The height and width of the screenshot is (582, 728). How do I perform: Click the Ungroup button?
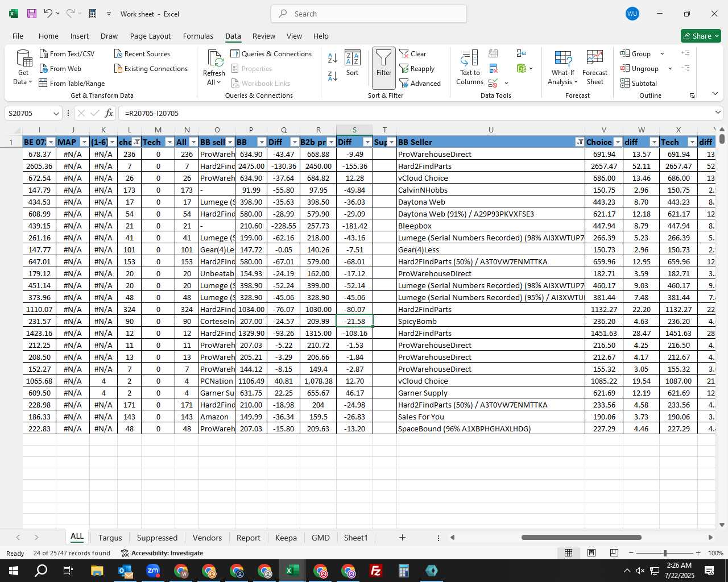(640, 68)
